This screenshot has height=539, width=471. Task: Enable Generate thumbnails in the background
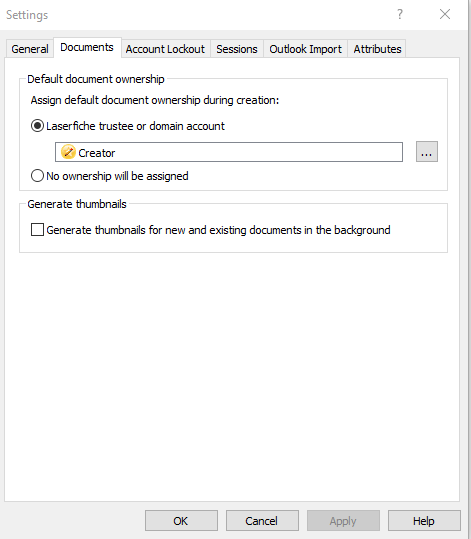click(37, 230)
